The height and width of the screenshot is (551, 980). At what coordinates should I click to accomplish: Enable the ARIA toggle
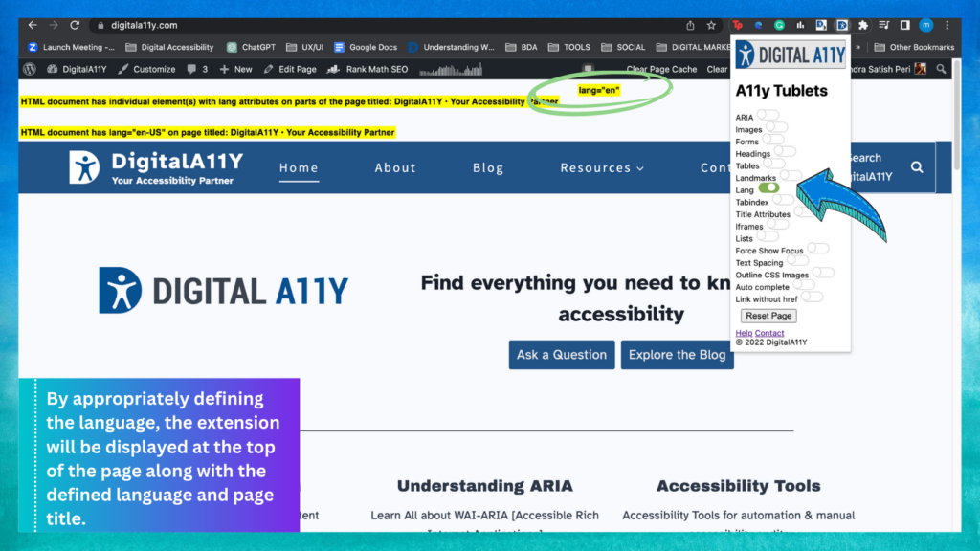[x=768, y=115]
